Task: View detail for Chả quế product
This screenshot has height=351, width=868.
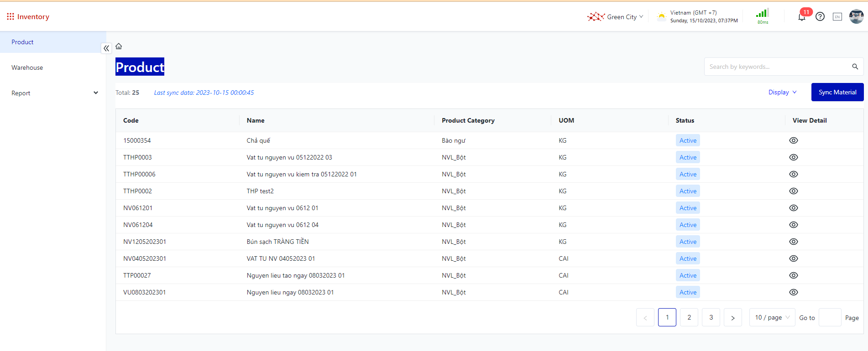Action: coord(794,140)
